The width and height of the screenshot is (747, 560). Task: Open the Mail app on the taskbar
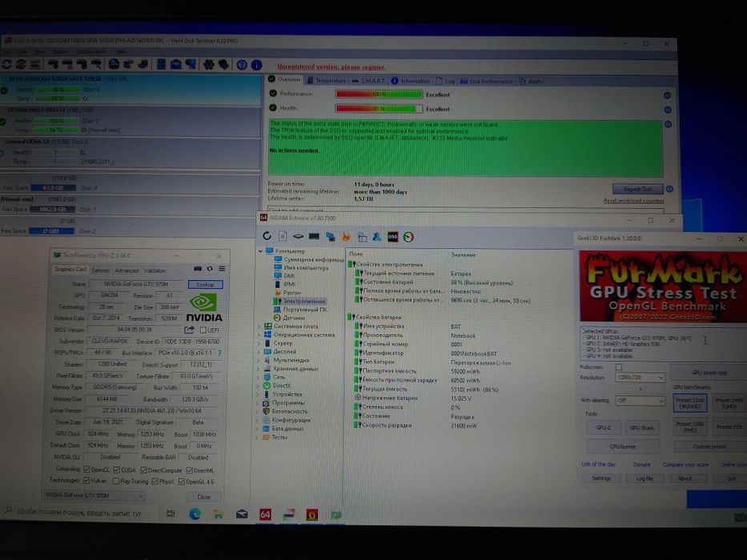(x=242, y=514)
